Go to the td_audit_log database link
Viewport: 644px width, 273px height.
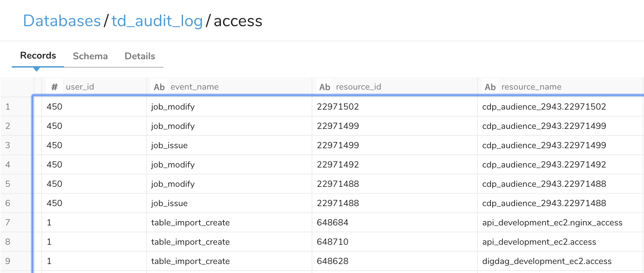pos(157,21)
